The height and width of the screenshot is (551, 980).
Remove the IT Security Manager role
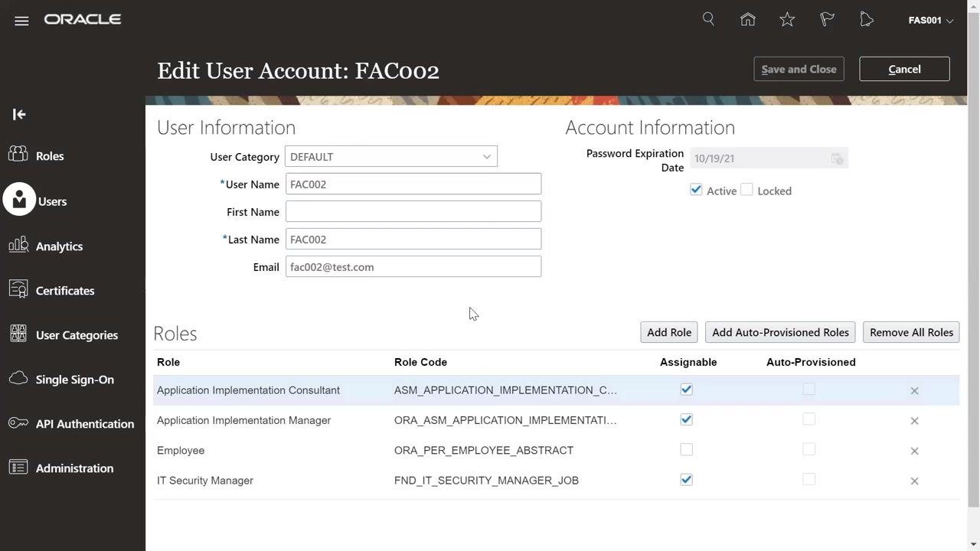pos(914,481)
